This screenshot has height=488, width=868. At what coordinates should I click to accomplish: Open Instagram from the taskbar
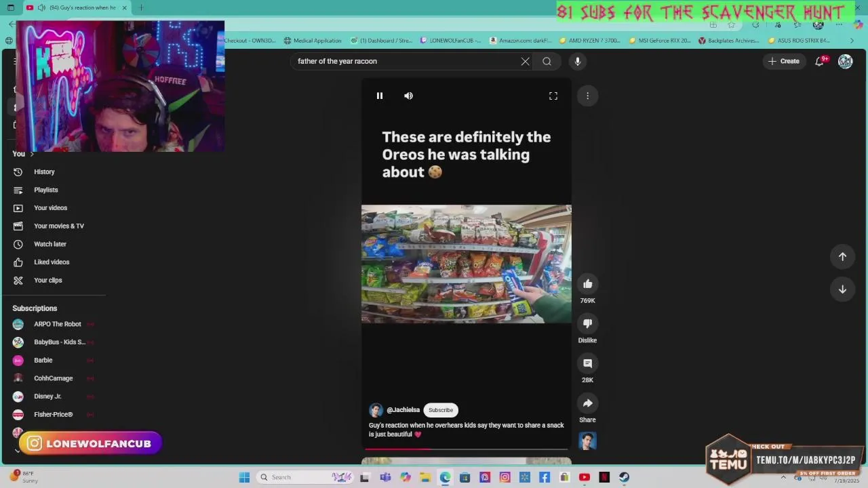tap(505, 477)
